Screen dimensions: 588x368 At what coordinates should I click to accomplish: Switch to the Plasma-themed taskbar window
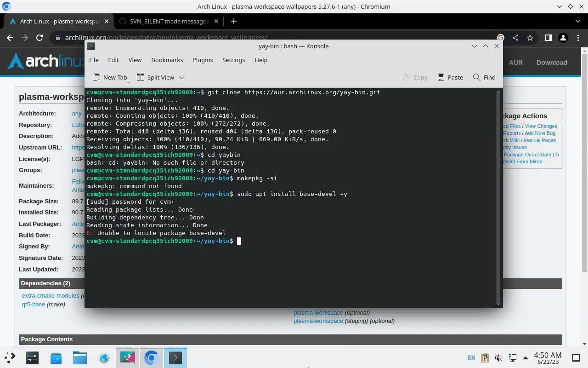(x=128, y=357)
